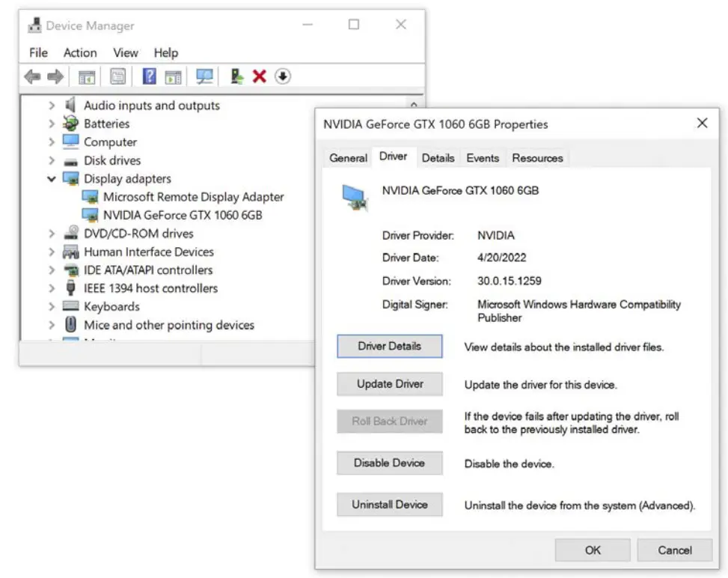The height and width of the screenshot is (578, 728).
Task: Click the Scan for hardware changes icon
Action: [x=204, y=76]
